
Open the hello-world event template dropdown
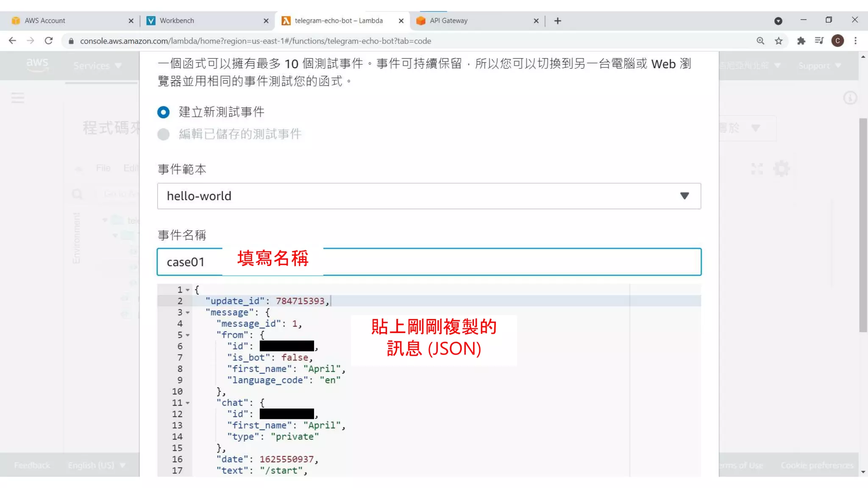click(429, 196)
